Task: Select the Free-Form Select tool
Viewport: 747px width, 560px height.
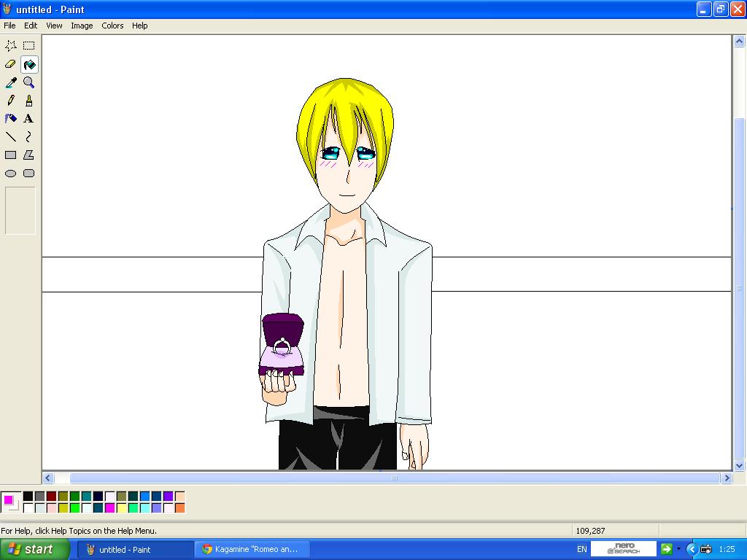Action: tap(10, 46)
